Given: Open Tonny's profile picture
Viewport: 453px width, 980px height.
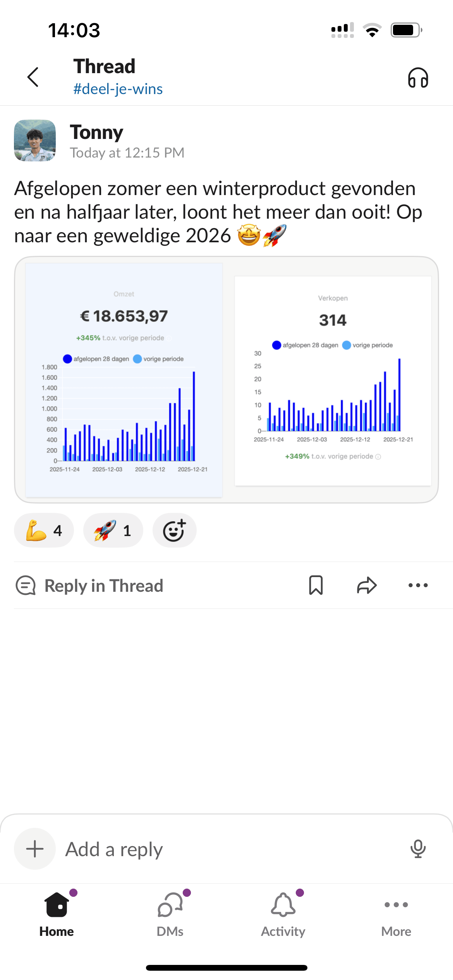Looking at the screenshot, I should (35, 140).
